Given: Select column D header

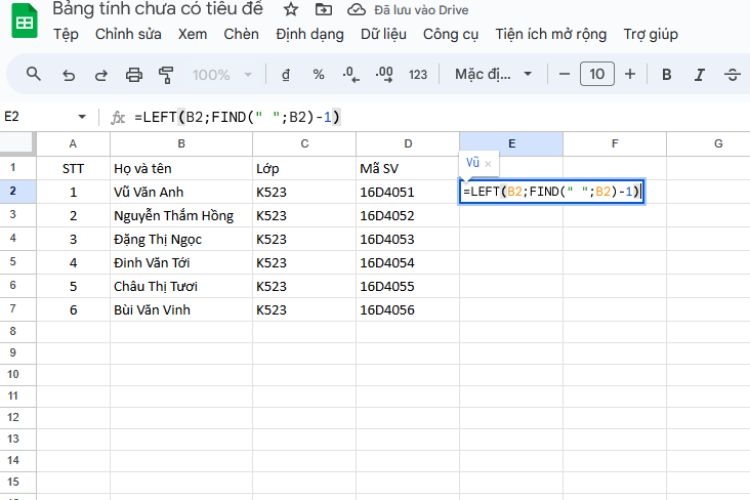Looking at the screenshot, I should (x=408, y=144).
